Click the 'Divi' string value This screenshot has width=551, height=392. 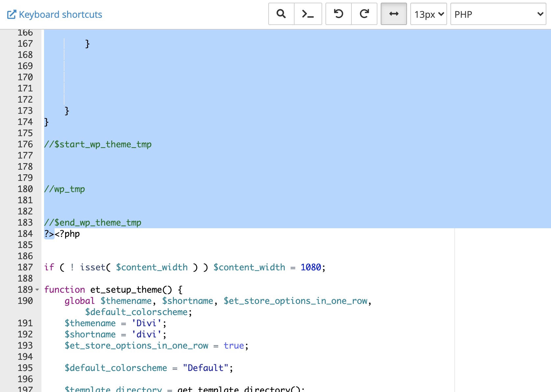[x=146, y=323]
